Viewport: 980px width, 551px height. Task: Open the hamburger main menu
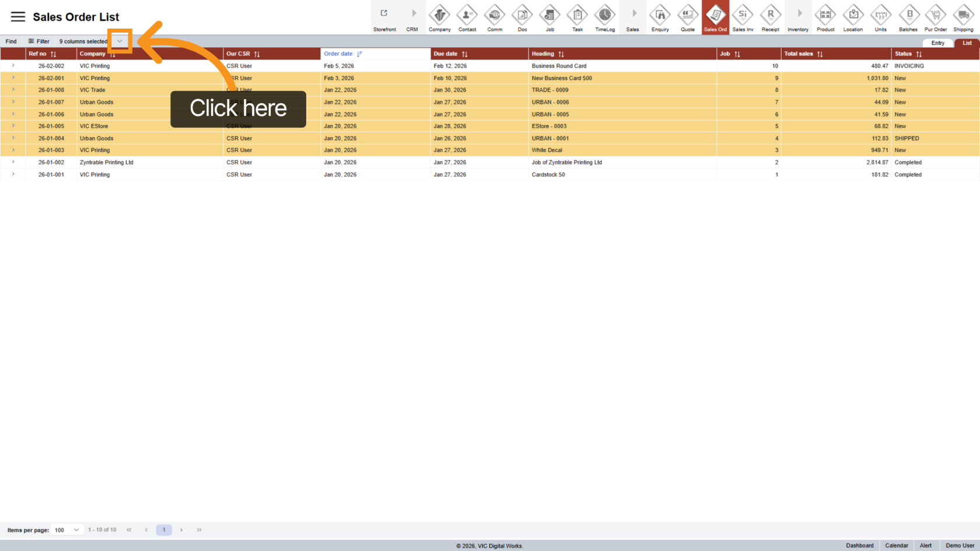(x=18, y=17)
